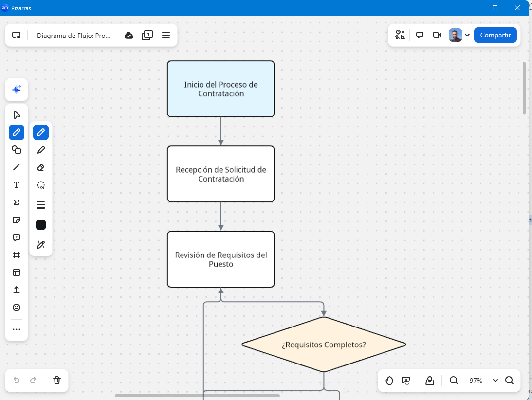Click the Compartir button
The height and width of the screenshot is (400, 532).
pyautogui.click(x=495, y=35)
